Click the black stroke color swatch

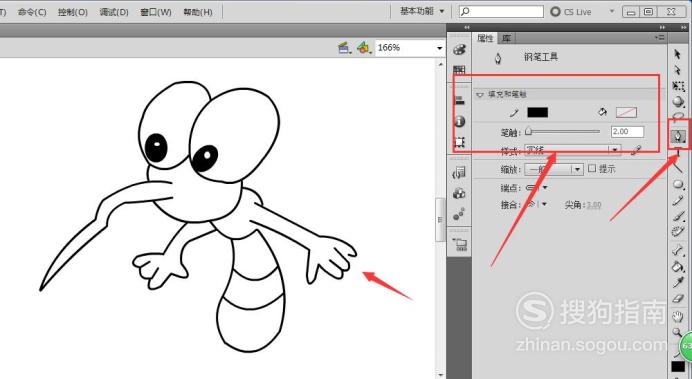[538, 113]
